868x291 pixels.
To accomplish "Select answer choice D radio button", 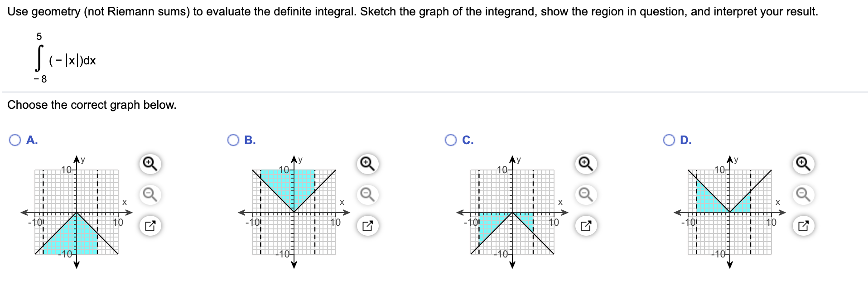I will coord(669,141).
